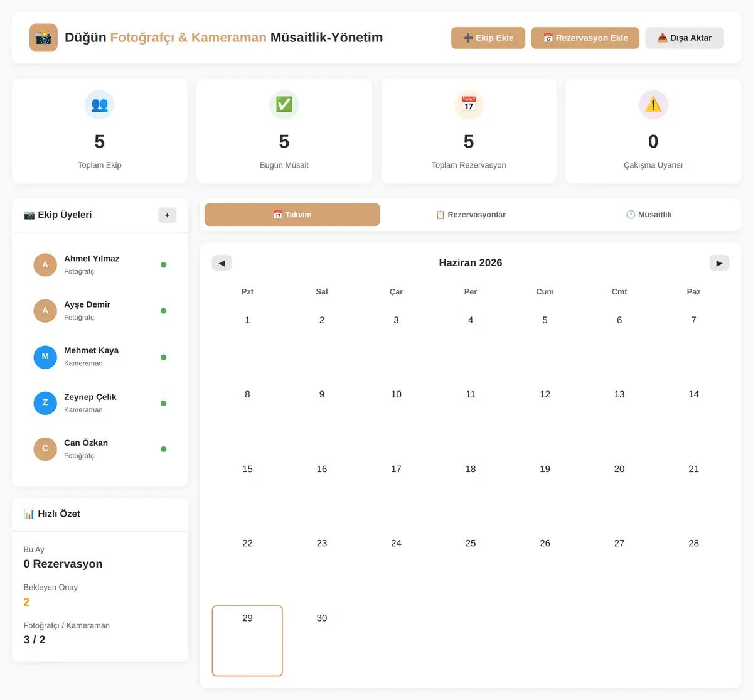Click the camera app logo icon
Image resolution: width=753 pixels, height=700 pixels.
[43, 38]
